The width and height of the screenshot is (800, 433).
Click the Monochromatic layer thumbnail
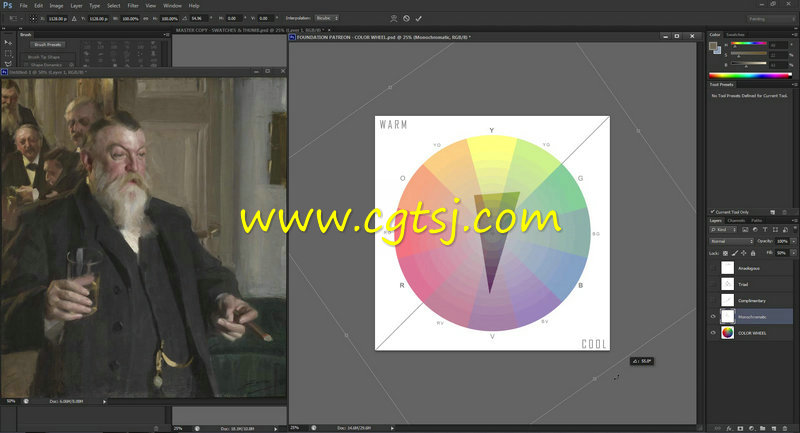click(x=728, y=317)
